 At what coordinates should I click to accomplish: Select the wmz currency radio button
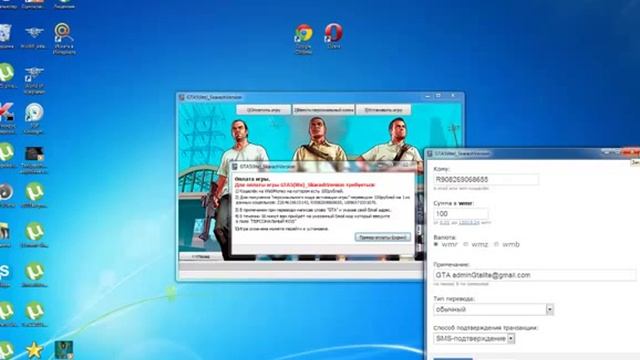coord(465,244)
